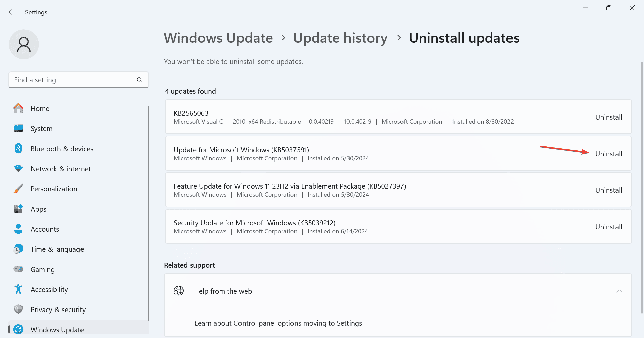Screen dimensions: 644x338
Task: Click the back arrow in Settings
Action: [x=12, y=12]
